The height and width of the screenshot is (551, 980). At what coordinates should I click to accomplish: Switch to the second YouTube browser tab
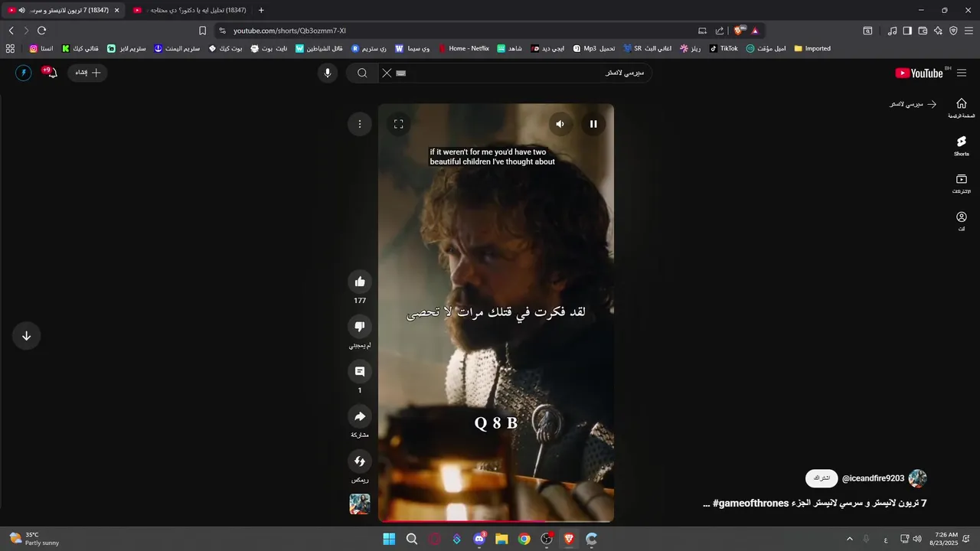tap(190, 10)
